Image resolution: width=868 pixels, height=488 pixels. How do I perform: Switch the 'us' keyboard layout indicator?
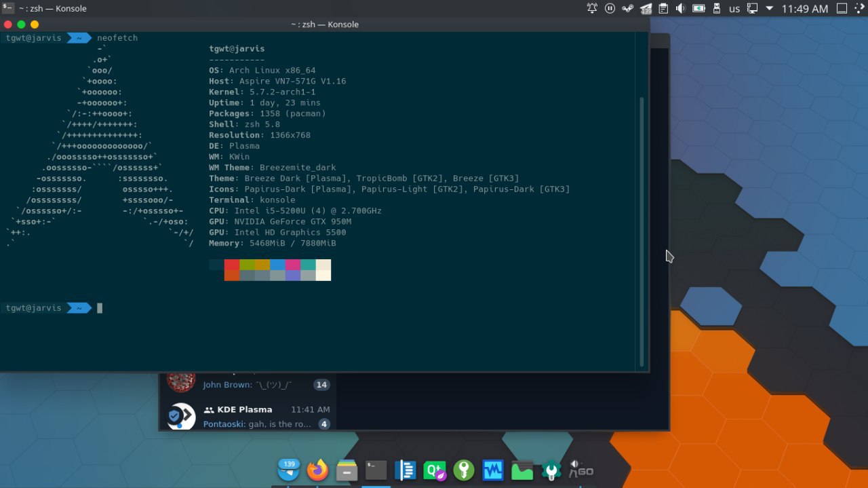[734, 9]
